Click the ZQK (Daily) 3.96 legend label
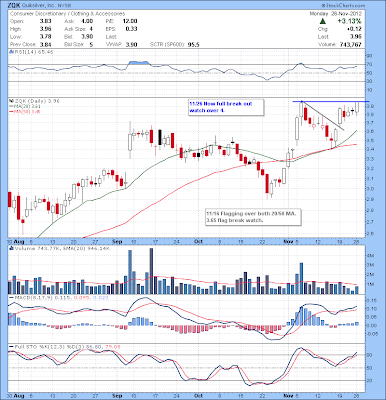Screen dimensions: 386x400 tap(36, 101)
